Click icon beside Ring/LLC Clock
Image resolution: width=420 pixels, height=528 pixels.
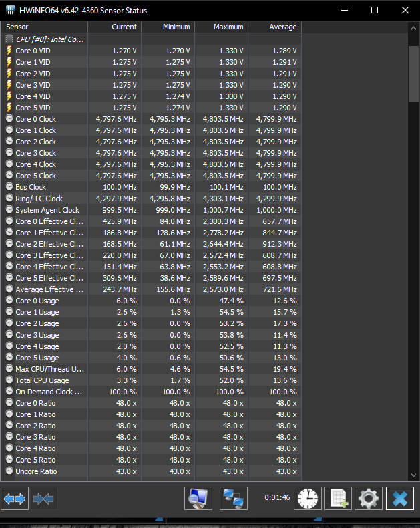[9, 198]
